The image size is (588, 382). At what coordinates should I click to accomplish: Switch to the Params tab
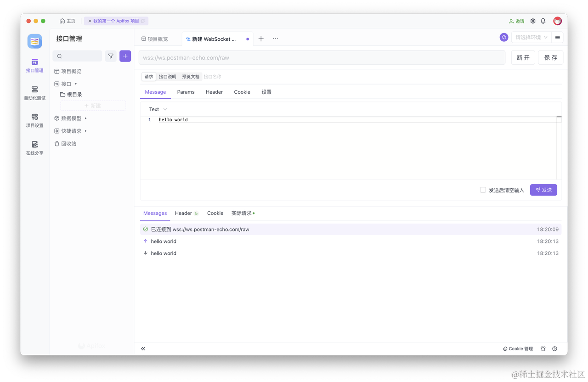(186, 92)
